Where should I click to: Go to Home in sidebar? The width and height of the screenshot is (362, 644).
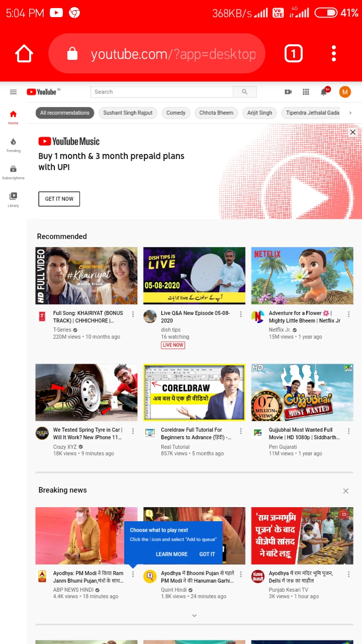(x=13, y=117)
